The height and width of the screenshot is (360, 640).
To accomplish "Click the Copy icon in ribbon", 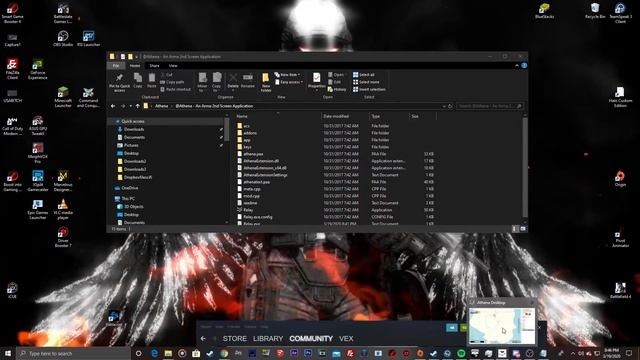I will [x=138, y=80].
